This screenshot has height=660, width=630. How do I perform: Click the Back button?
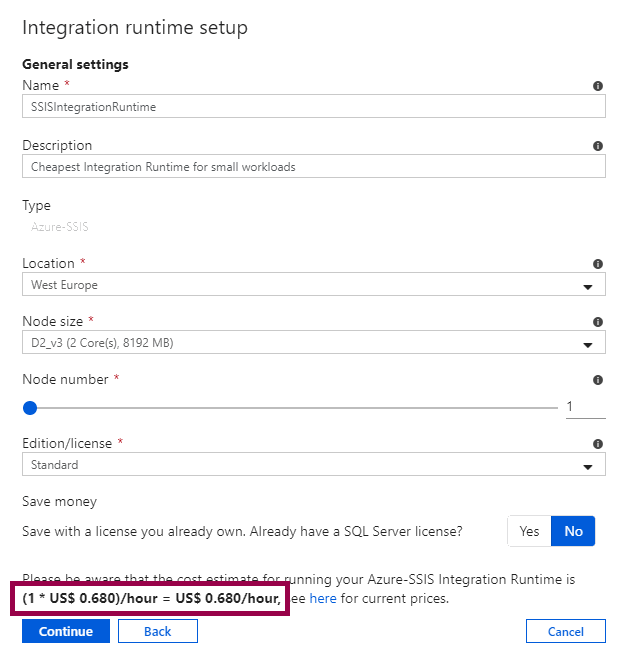[157, 631]
